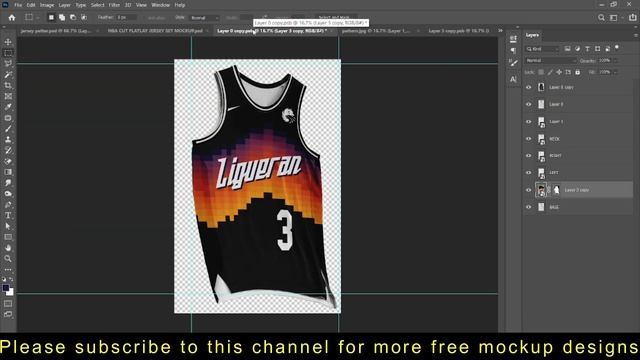640x360 pixels.
Task: Select the Crop tool
Action: pos(8,85)
